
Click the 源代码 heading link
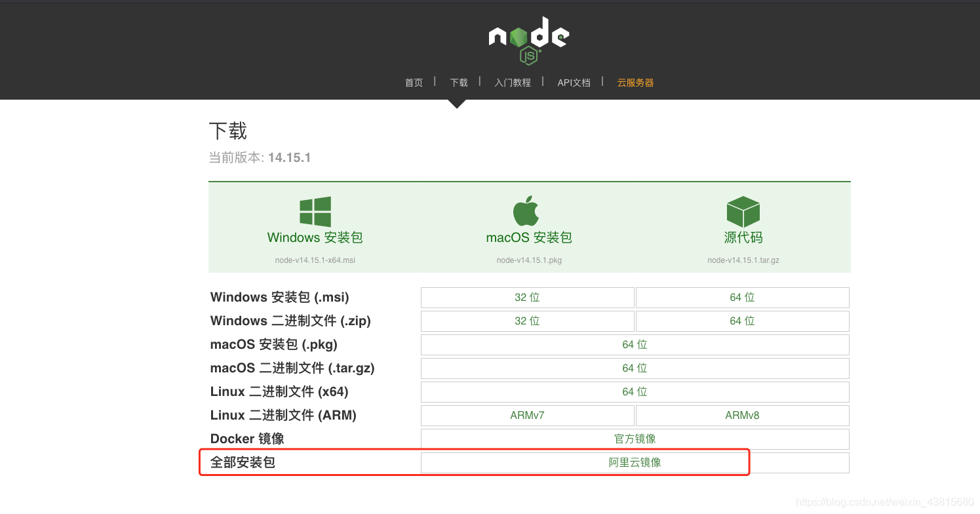click(743, 237)
